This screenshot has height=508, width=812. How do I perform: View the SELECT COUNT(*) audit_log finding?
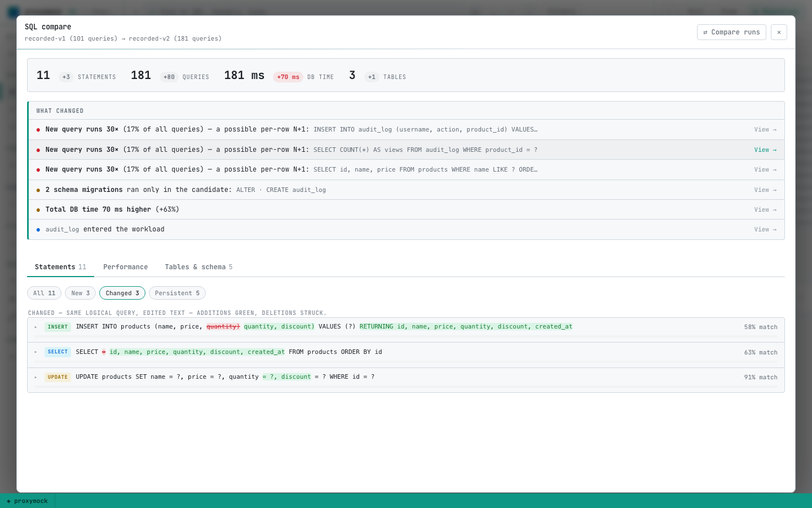coord(765,150)
